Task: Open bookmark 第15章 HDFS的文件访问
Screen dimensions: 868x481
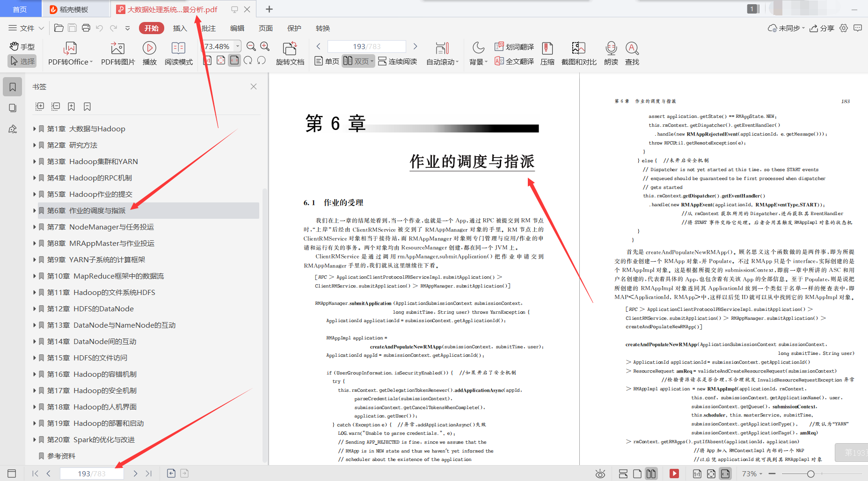Action: coord(87,358)
